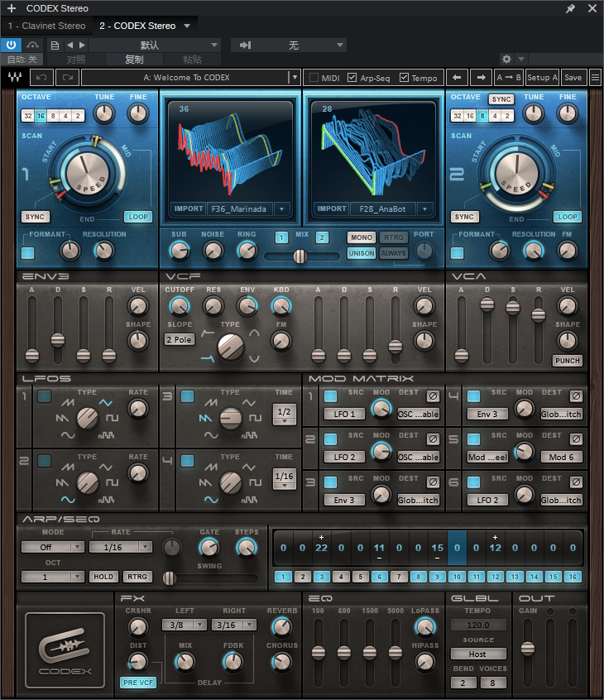The image size is (604, 700).
Task: Open F28_AnaBot wavetable dropdown
Action: point(425,209)
